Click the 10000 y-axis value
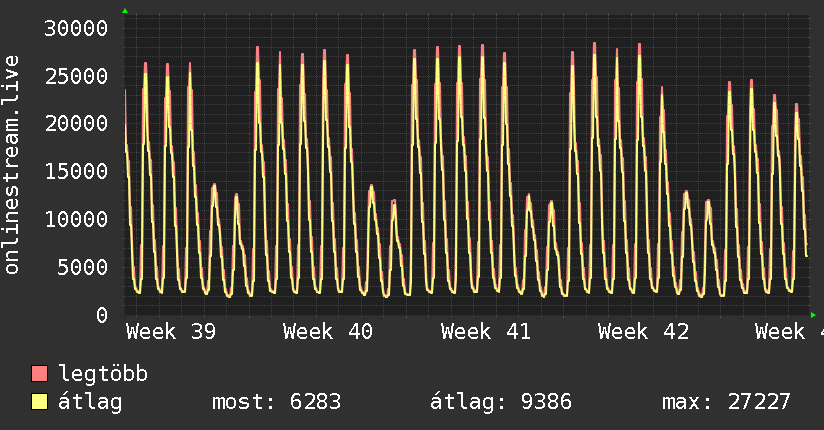 click(76, 219)
